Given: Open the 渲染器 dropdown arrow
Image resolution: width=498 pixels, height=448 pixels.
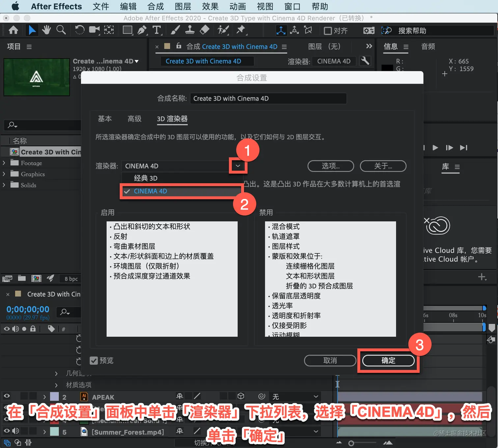Looking at the screenshot, I should (238, 166).
